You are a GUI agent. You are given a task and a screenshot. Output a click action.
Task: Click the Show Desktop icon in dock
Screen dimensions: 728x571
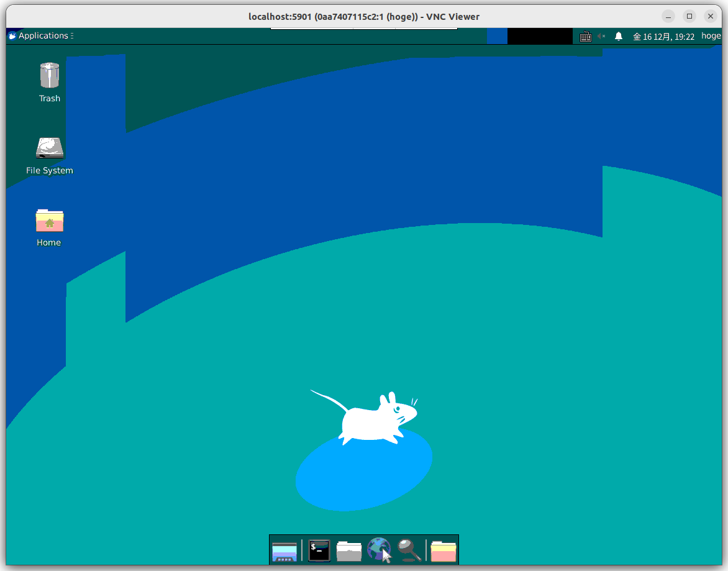tap(284, 551)
